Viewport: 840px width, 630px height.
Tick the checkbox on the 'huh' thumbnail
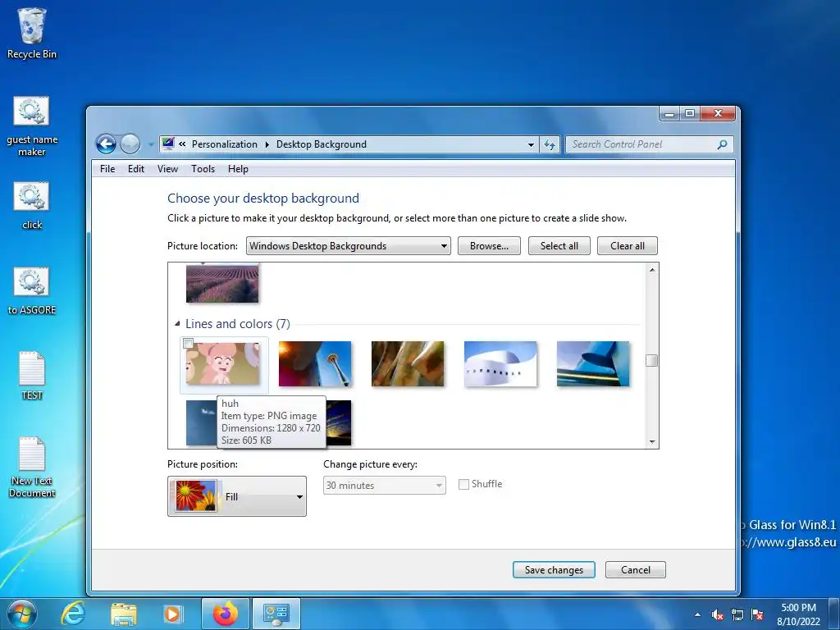[x=188, y=344]
